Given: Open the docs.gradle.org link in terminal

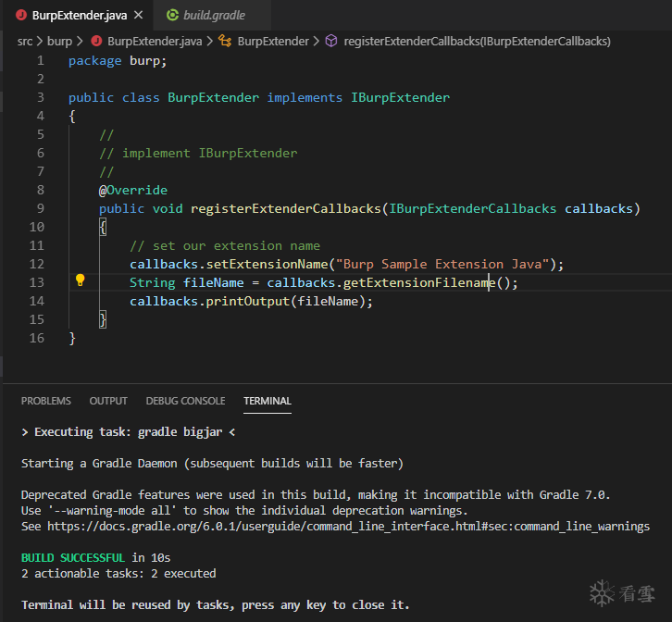Looking at the screenshot, I should pos(348,527).
